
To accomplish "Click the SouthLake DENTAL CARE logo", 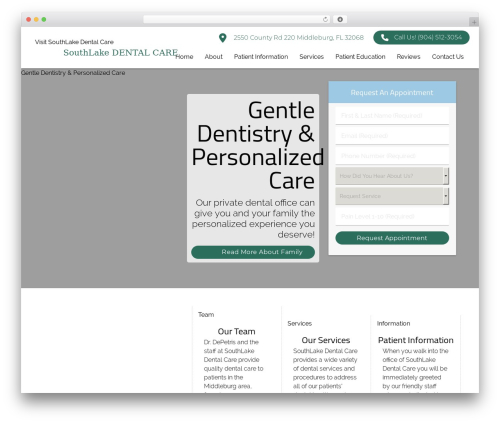I will [x=121, y=53].
